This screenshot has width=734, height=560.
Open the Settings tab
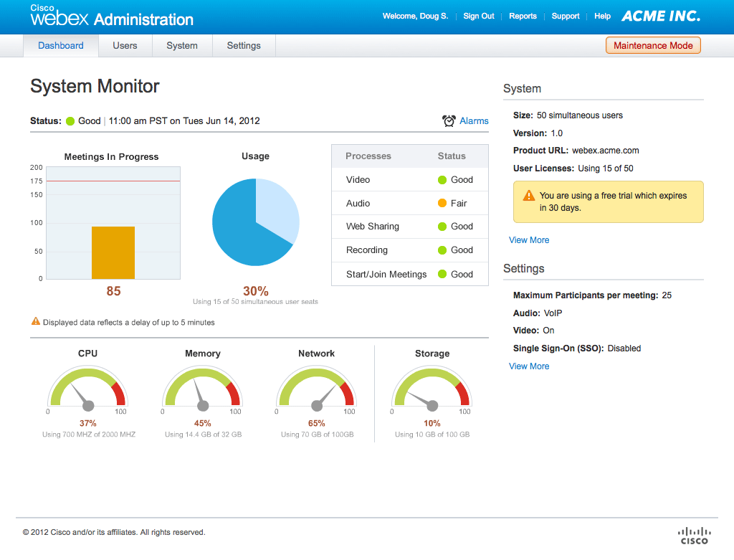[244, 45]
